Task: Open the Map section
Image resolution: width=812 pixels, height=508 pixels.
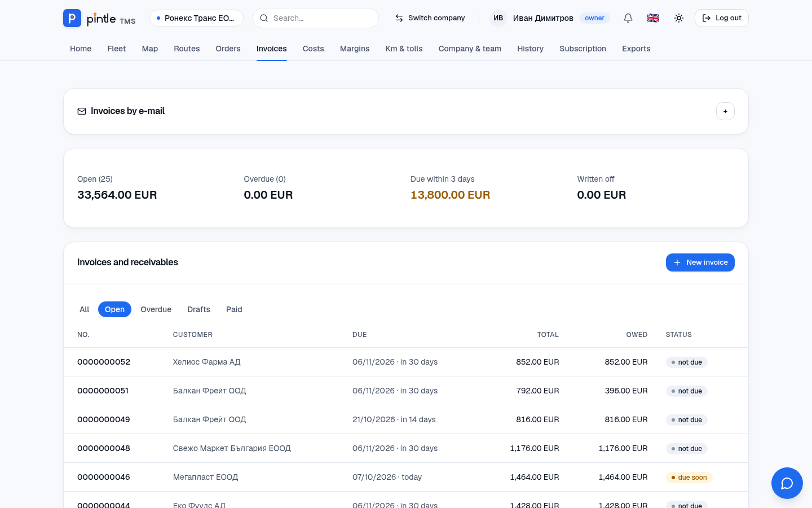Action: [150, 49]
